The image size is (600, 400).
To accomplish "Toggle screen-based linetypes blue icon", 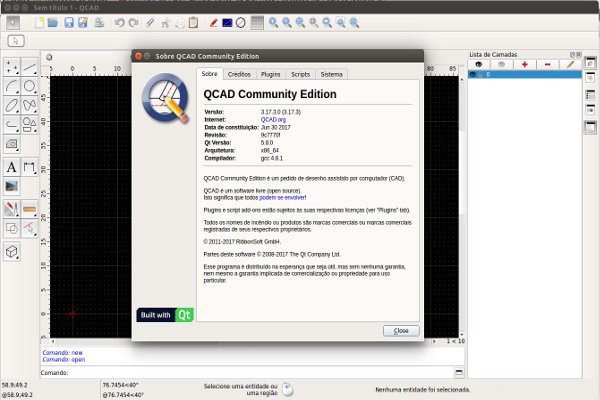I will [x=227, y=23].
